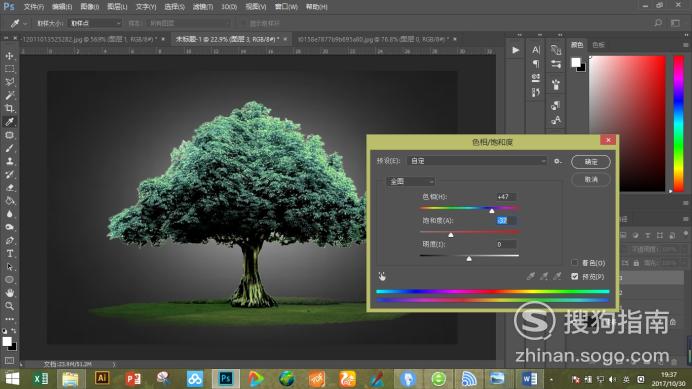This screenshot has height=389, width=692.
Task: Launch Adobe Illustrator from taskbar
Action: [102, 378]
